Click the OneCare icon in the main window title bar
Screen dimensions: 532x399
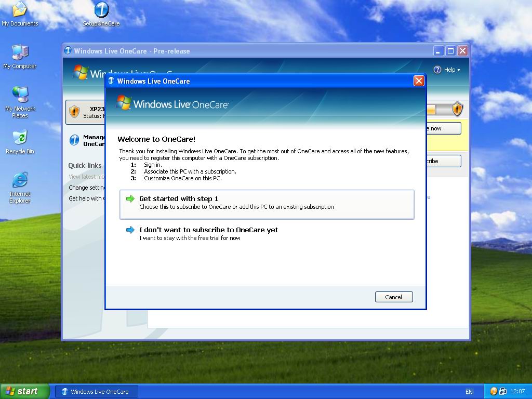68,50
